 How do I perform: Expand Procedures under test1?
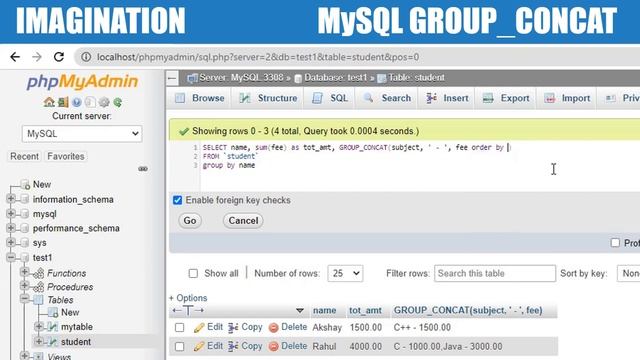click(24, 285)
